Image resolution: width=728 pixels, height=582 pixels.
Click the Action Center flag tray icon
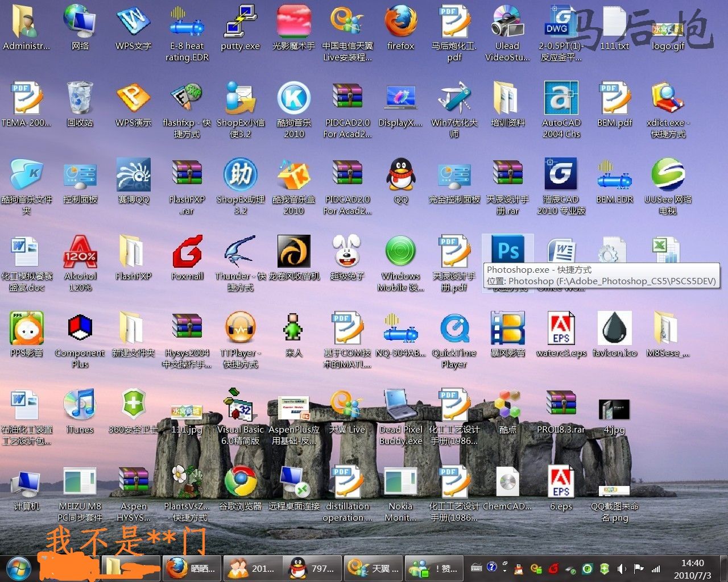639,568
